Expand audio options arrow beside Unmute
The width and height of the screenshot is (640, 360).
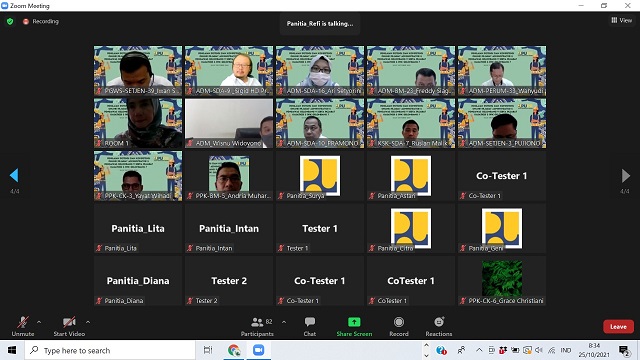point(39,322)
